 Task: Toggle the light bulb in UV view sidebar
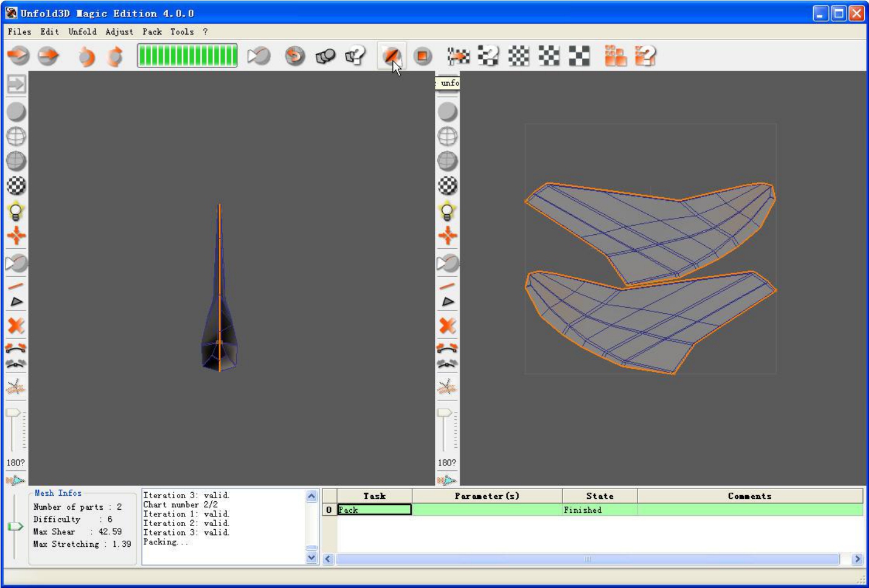(x=448, y=211)
